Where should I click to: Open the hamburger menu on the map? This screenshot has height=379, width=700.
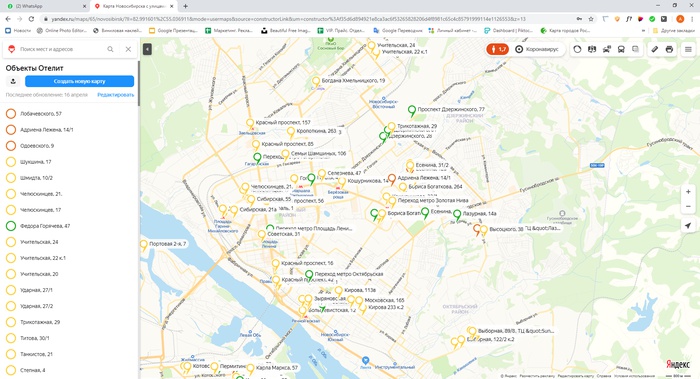(688, 49)
